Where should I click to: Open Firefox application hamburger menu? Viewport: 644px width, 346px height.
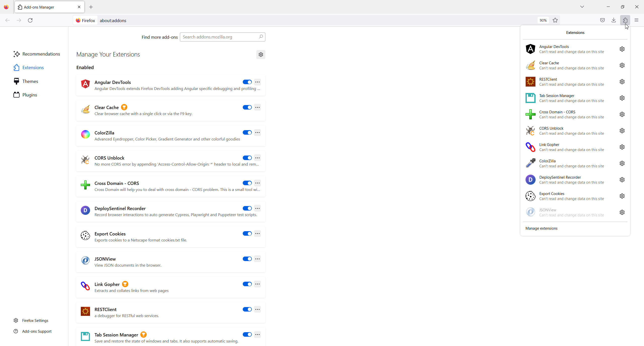(636, 20)
